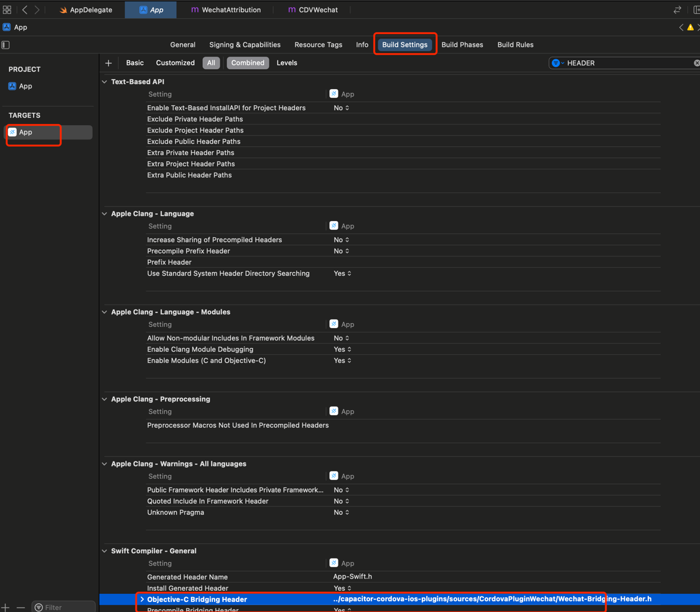Image resolution: width=700 pixels, height=612 pixels.
Task: Click the Wechat-Bridging-Header.h path value
Action: pos(492,599)
